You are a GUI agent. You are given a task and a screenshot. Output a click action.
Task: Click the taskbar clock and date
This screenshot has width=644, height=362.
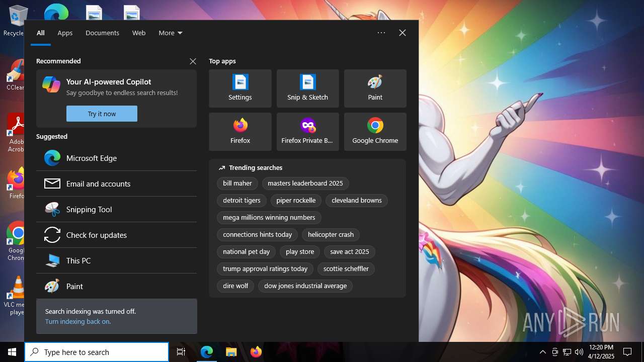pyautogui.click(x=601, y=352)
